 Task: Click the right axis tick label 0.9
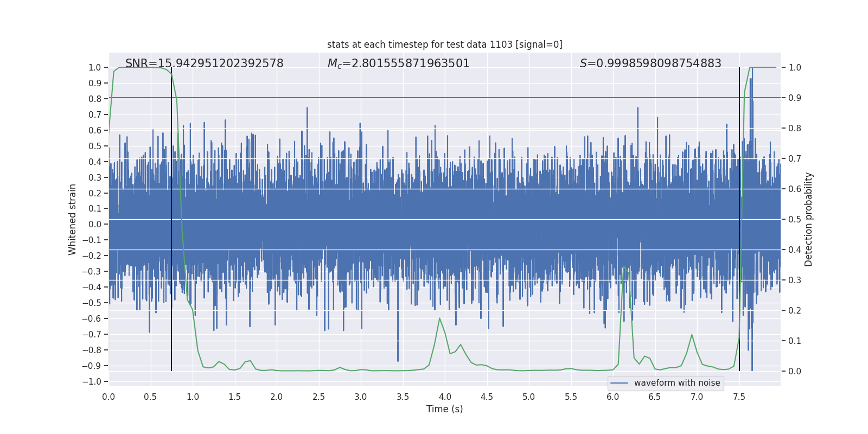pyautogui.click(x=795, y=98)
